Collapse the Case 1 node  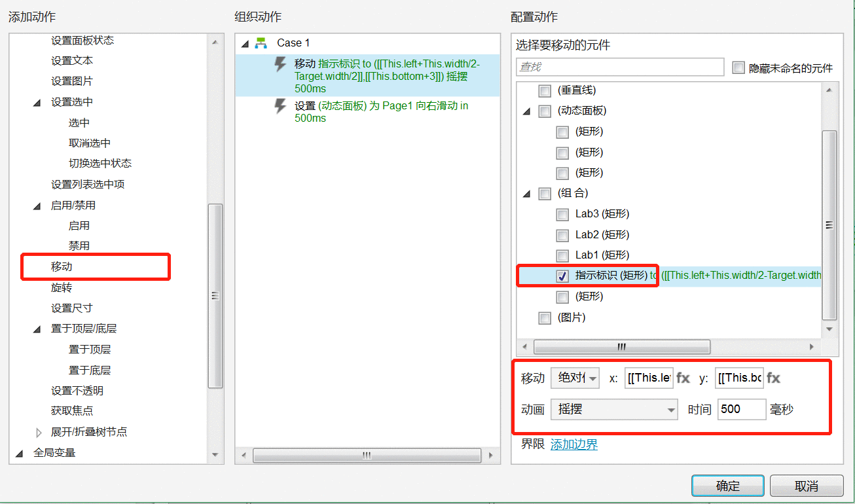(246, 44)
